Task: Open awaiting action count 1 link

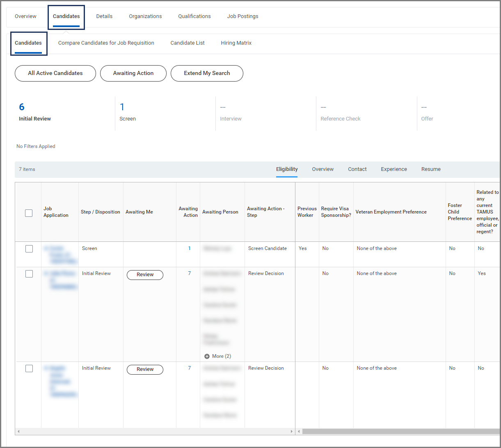Action: (x=189, y=248)
